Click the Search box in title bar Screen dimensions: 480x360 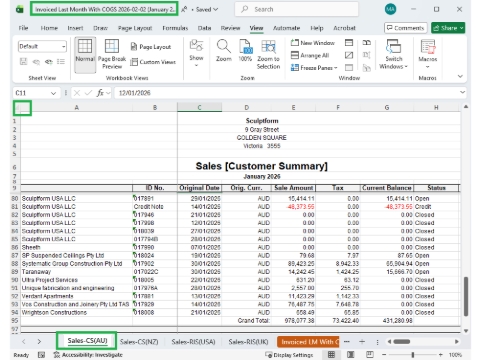(x=297, y=9)
